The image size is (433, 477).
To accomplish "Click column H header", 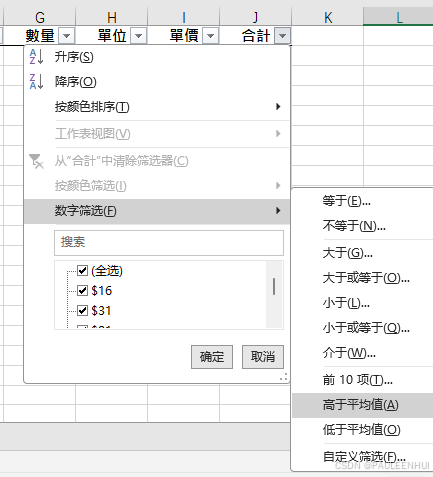I will 112,17.
